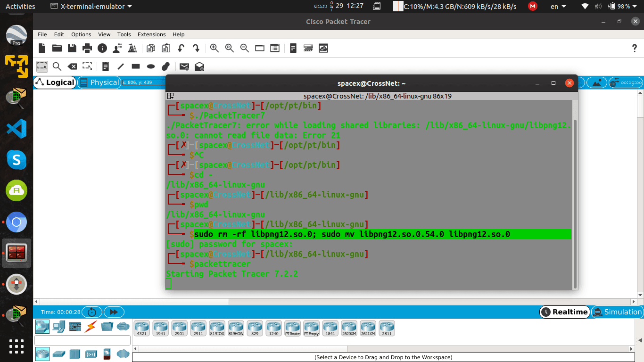Fast forward time in Packet Tracer
The image size is (644, 362).
pos(114,312)
